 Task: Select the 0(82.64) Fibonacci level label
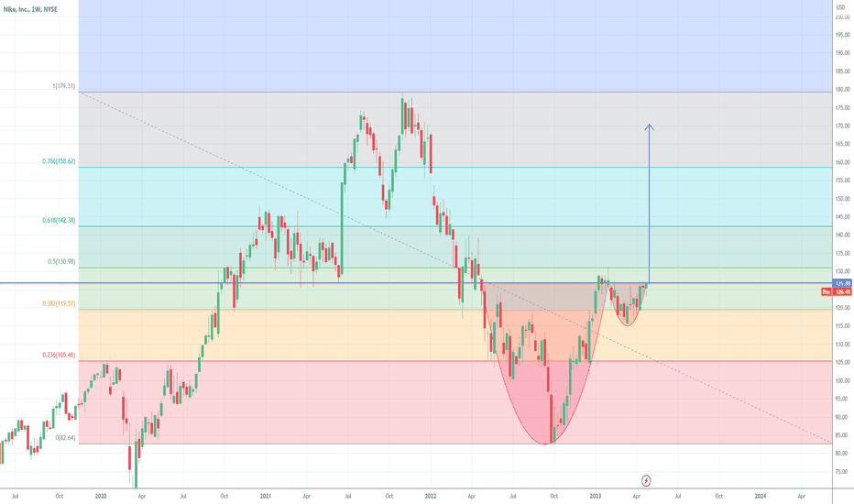pos(65,437)
